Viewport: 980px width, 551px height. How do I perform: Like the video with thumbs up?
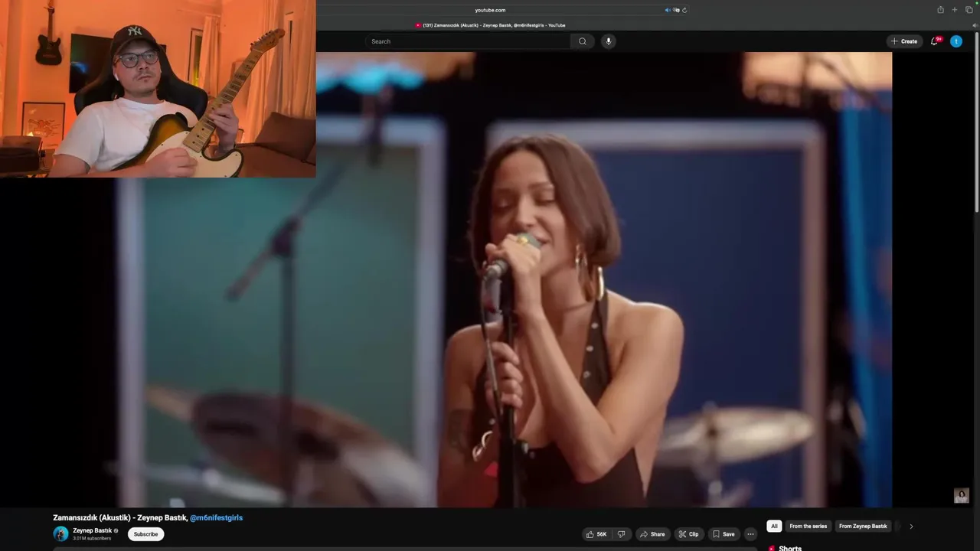coord(596,534)
